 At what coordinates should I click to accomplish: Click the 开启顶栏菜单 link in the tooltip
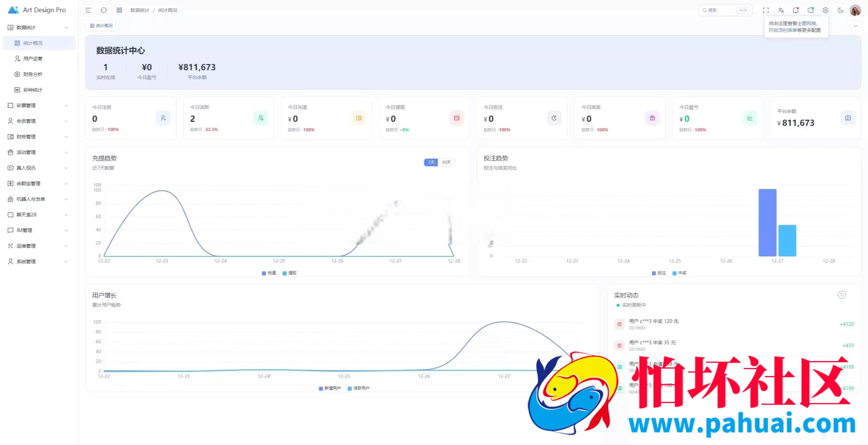783,30
